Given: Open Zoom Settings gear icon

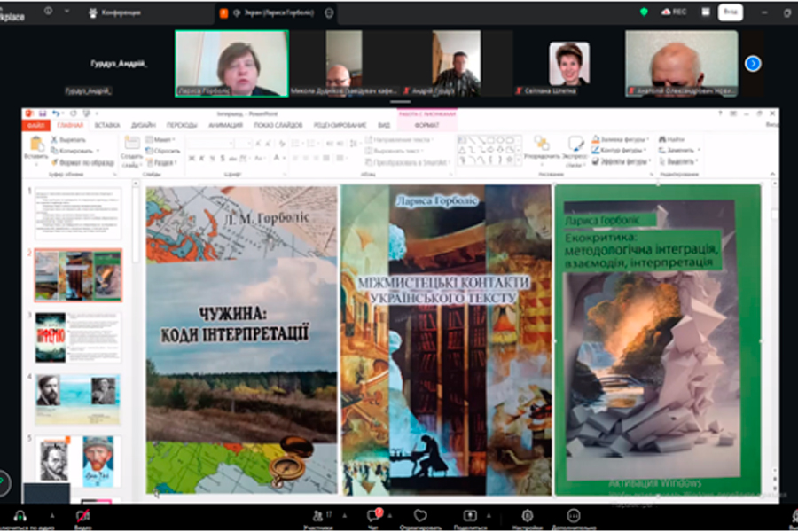Looking at the screenshot, I should tap(528, 516).
